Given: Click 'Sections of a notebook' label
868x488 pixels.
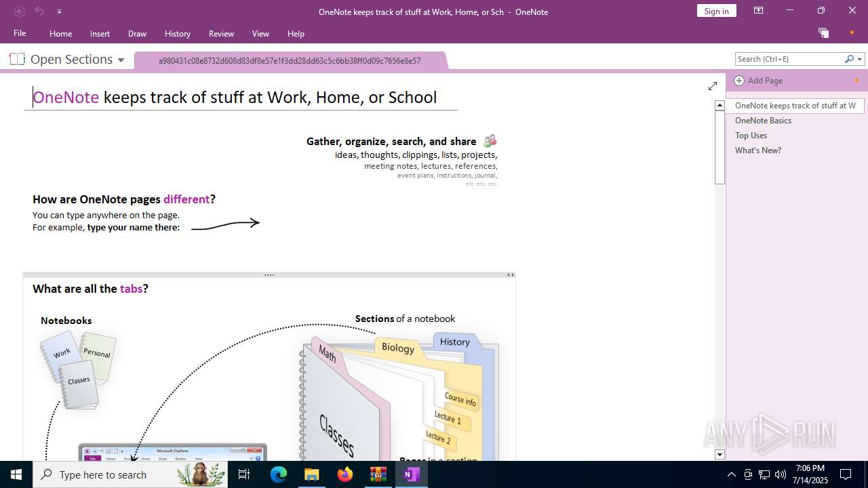Looking at the screenshot, I should (x=405, y=319).
